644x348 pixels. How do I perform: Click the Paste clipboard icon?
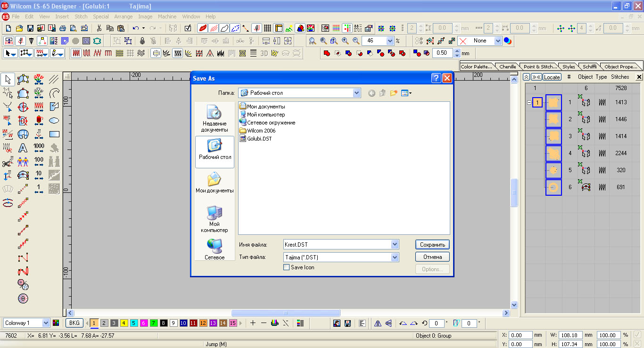[x=121, y=28]
